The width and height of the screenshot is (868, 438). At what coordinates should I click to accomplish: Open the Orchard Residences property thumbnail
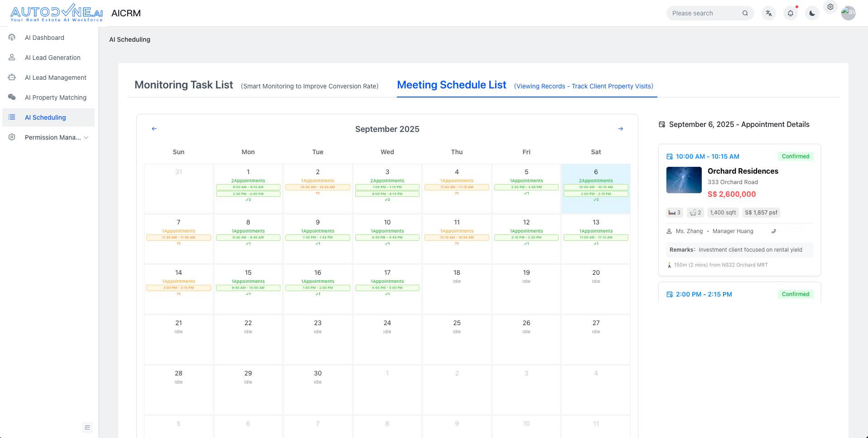[684, 180]
